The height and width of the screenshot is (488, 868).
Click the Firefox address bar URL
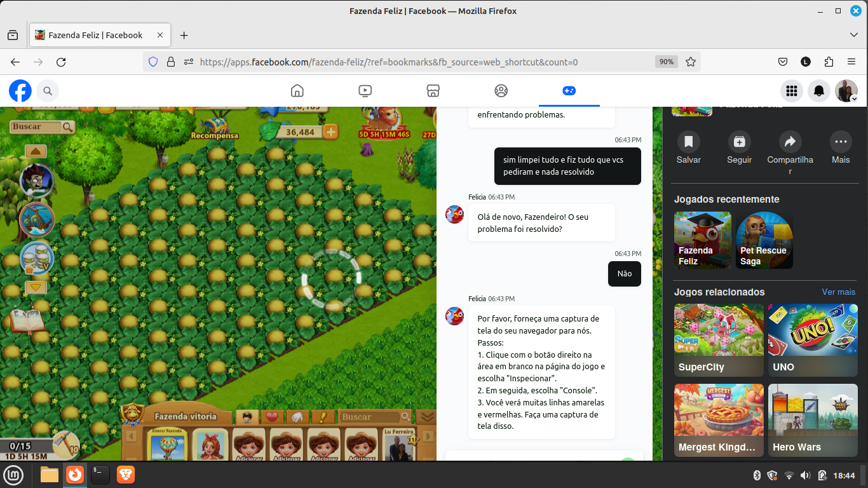point(389,62)
